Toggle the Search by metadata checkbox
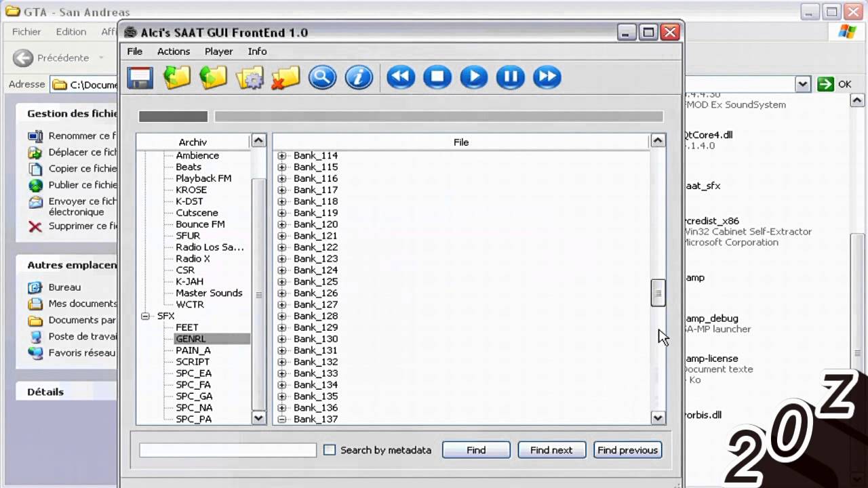 pyautogui.click(x=330, y=450)
